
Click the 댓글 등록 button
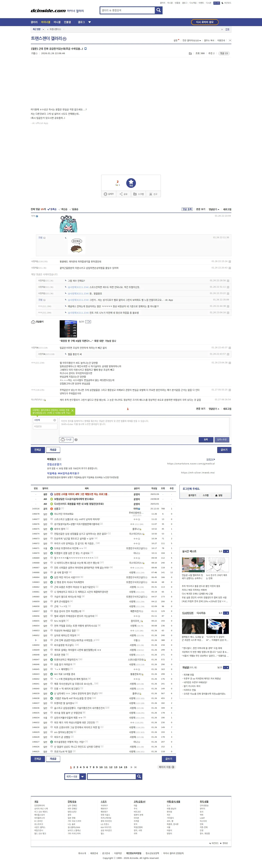pos(187,209)
